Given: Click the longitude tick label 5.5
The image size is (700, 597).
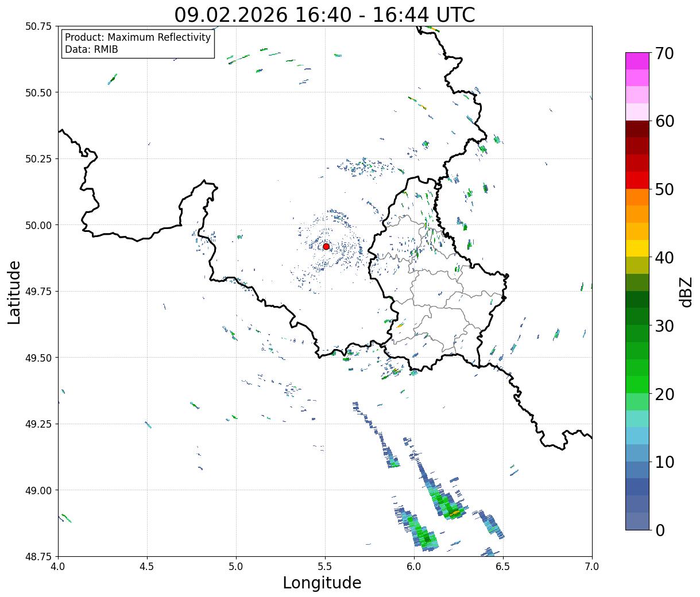Looking at the screenshot, I should [325, 567].
